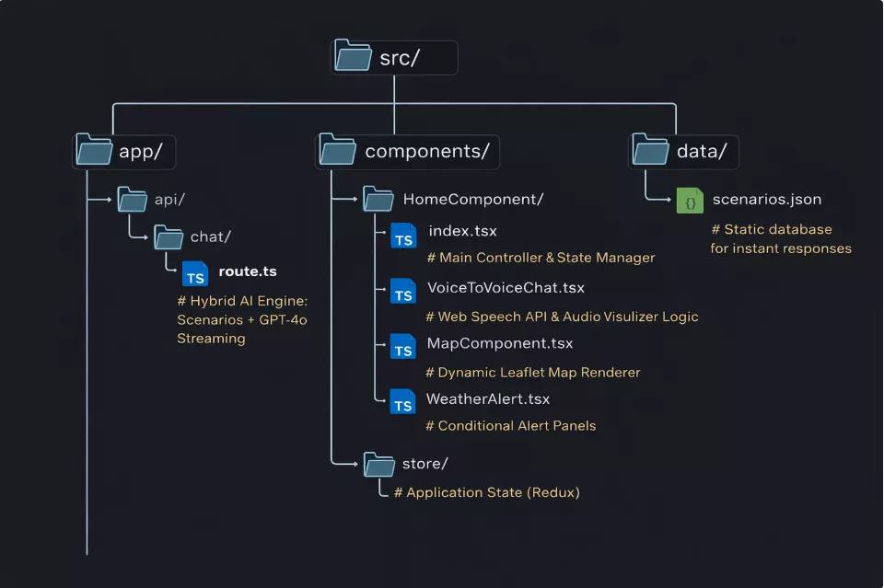Click the TS icon next to route.ts
This screenshot has width=884, height=588.
[x=194, y=271]
